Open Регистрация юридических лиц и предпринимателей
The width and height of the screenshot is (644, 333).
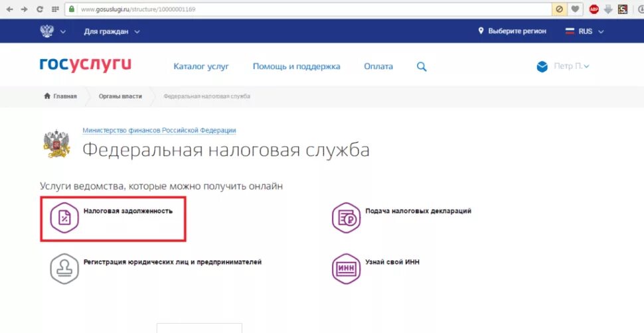(x=173, y=262)
